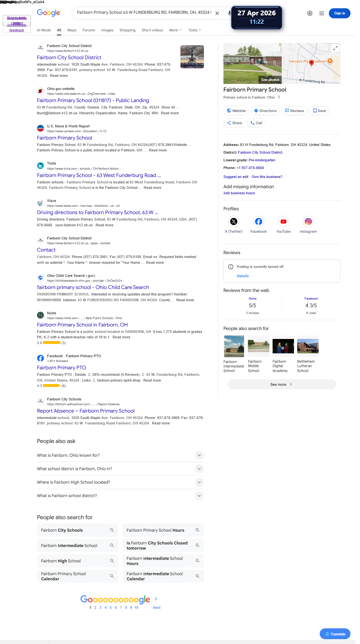The height and width of the screenshot is (644, 360).
Task: Click the Website button in knowledge panel
Action: pos(236,111)
